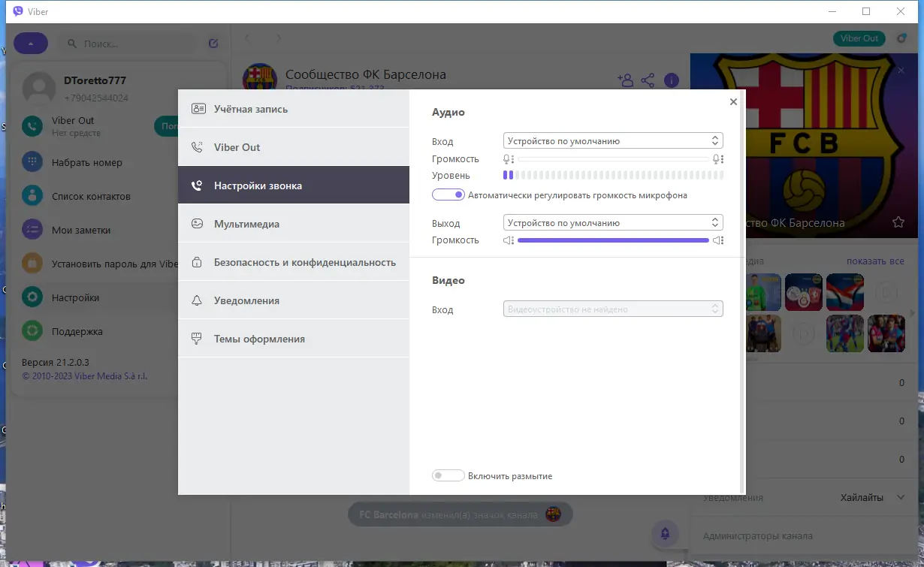Image resolution: width=924 pixels, height=567 pixels.
Task: Open the Темы оформления tab
Action: coord(294,339)
